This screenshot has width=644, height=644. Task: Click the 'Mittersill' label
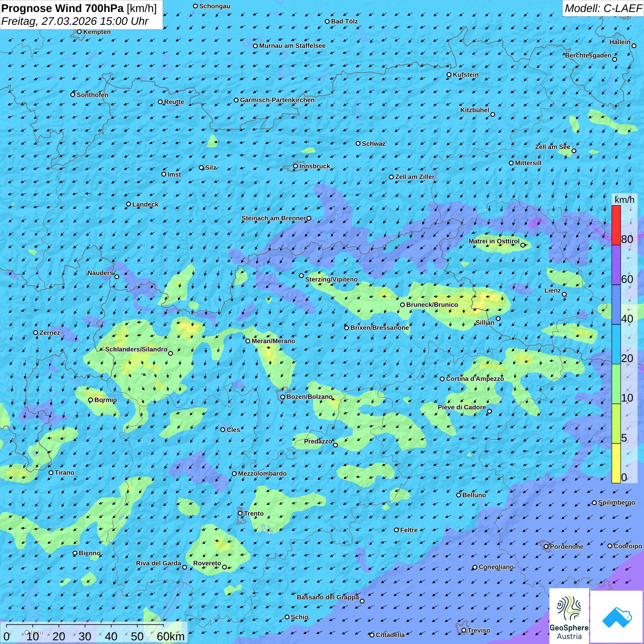(x=528, y=163)
